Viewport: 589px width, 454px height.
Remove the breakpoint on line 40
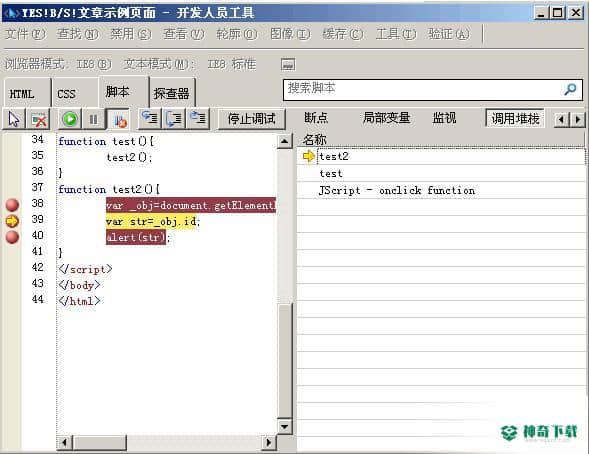point(12,237)
